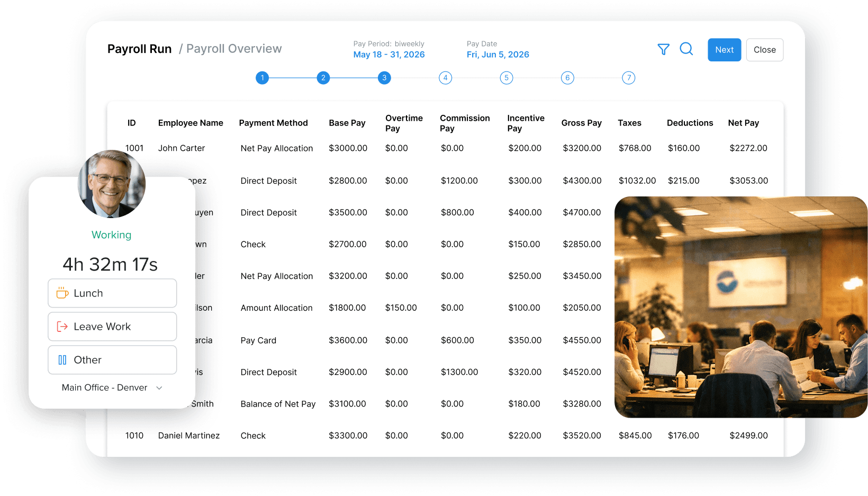Click the Other status button
The width and height of the screenshot is (868, 496).
point(112,359)
